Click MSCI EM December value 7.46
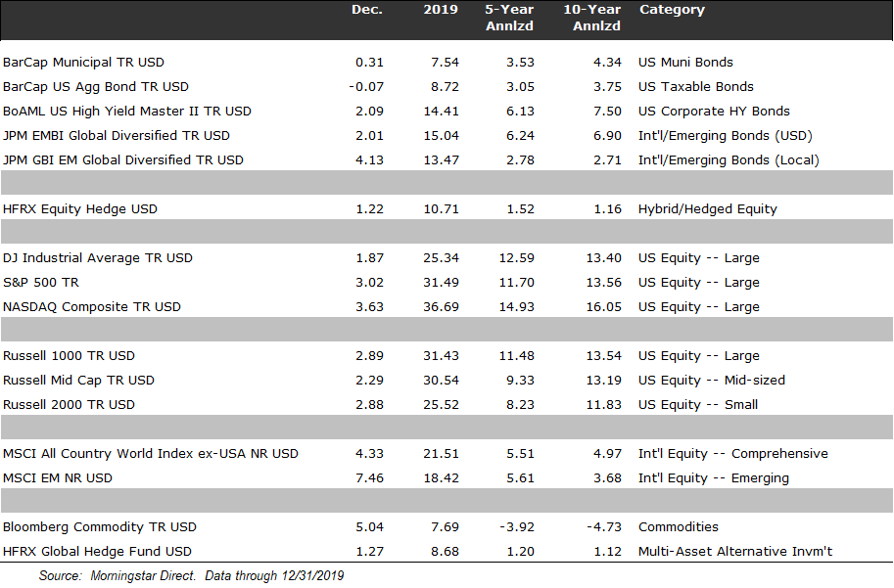894x588 pixels. click(369, 478)
